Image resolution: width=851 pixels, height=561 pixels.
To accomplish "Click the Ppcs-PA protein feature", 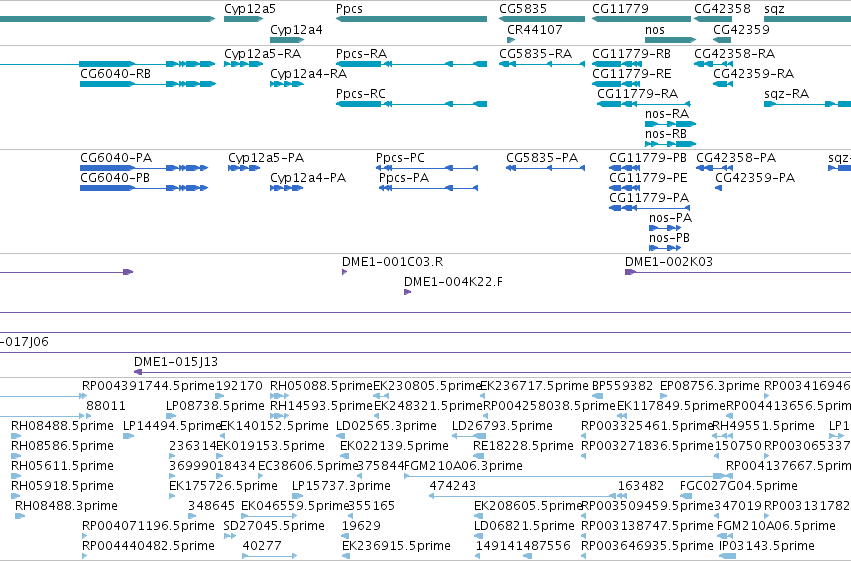I will tap(429, 188).
